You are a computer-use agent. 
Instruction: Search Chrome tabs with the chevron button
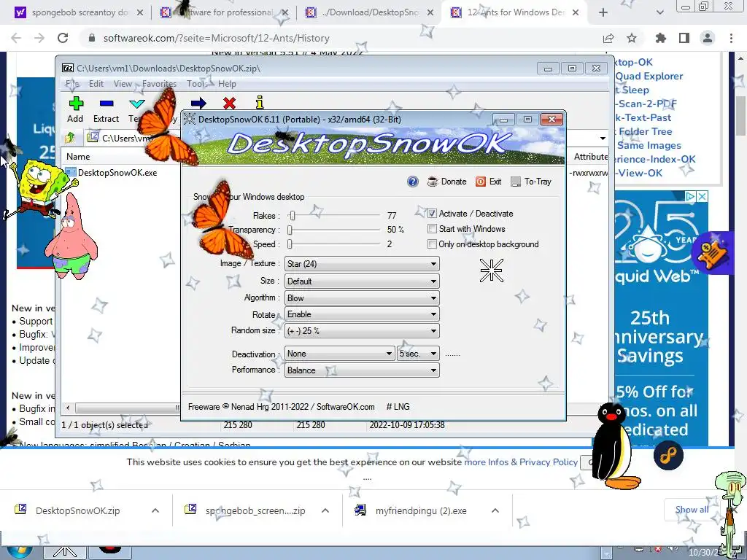[659, 13]
